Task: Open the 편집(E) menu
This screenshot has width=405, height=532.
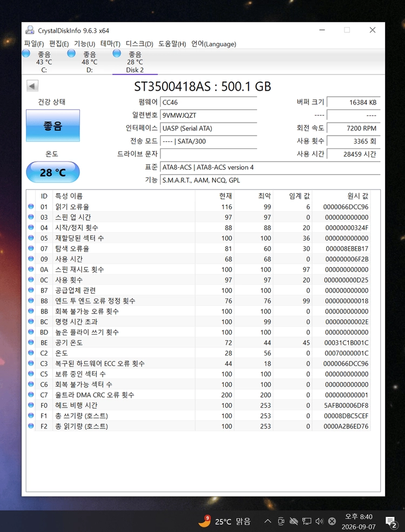Action: pyautogui.click(x=59, y=44)
